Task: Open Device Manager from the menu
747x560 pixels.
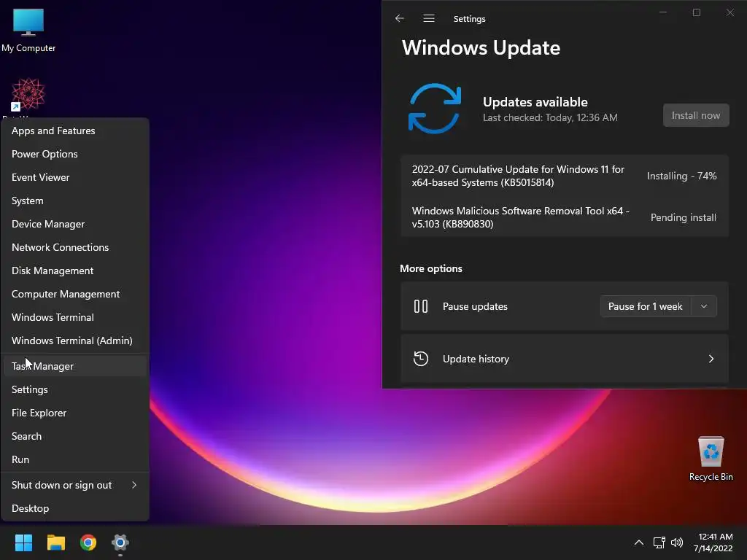Action: coord(75,224)
